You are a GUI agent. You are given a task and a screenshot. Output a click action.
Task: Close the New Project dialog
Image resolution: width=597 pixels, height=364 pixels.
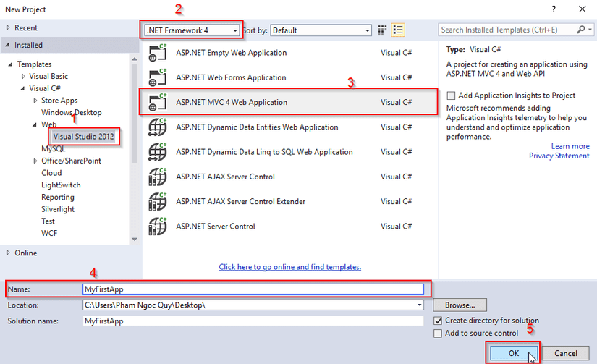point(582,9)
